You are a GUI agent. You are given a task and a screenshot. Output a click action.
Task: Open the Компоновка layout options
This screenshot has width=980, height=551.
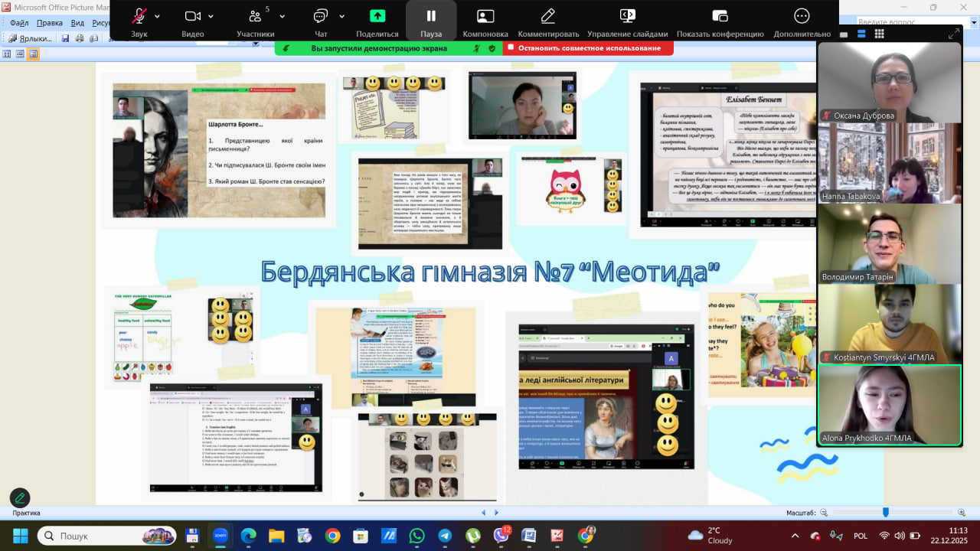click(485, 17)
